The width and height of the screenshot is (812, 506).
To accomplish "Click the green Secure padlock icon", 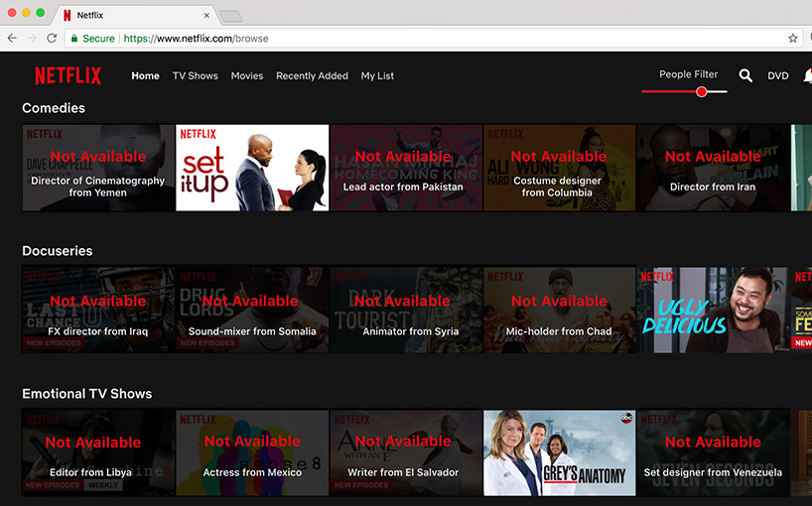I will pyautogui.click(x=74, y=39).
